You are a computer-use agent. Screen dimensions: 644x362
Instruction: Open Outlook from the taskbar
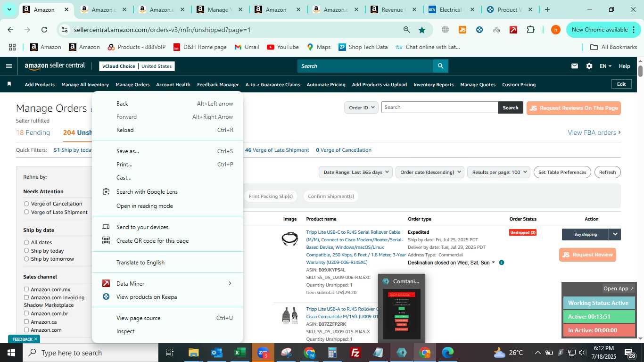(x=217, y=353)
